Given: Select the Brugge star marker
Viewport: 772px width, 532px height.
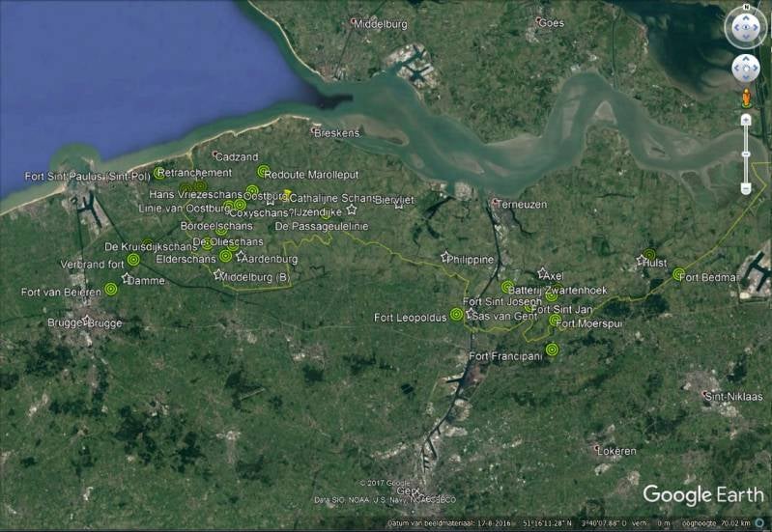Looking at the screenshot, I should coord(87,320).
